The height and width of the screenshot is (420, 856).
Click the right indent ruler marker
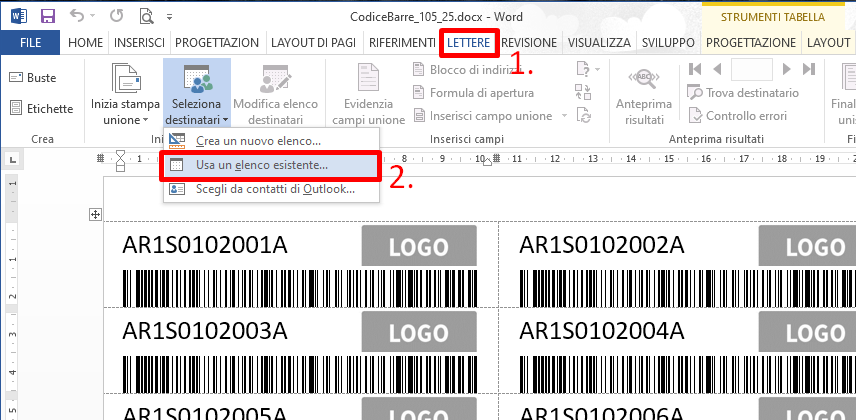tap(488, 162)
